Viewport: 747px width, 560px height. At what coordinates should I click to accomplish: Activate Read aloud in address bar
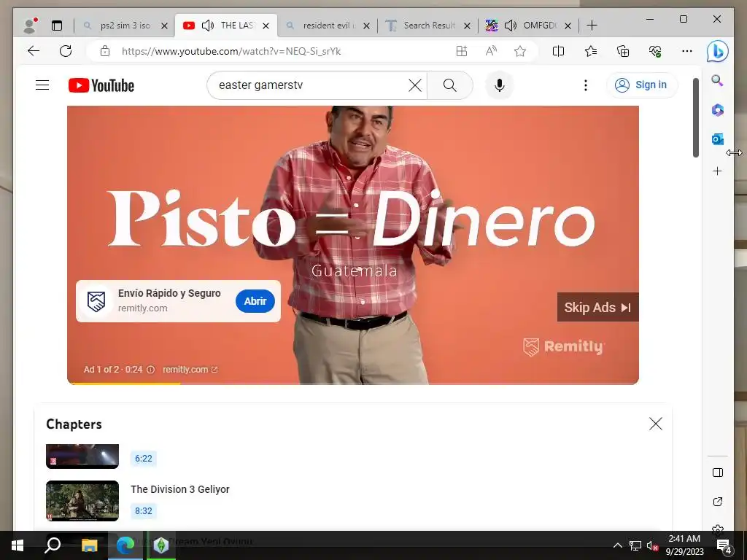pos(491,51)
